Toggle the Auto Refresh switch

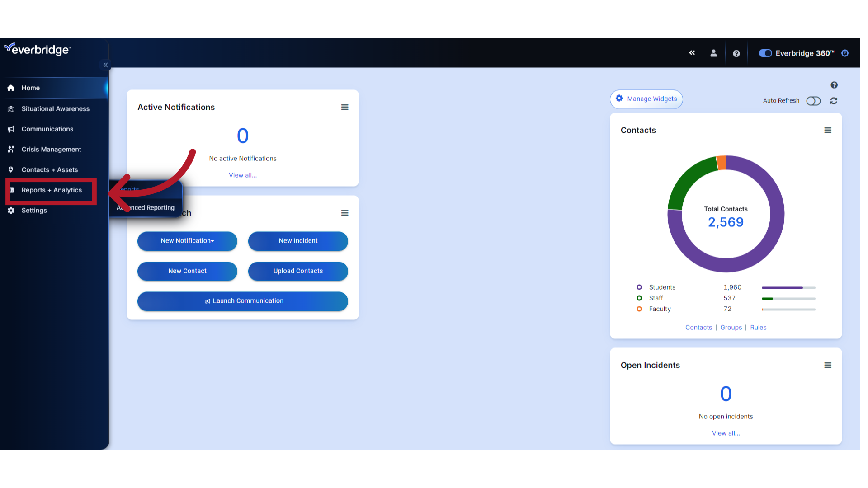(813, 100)
